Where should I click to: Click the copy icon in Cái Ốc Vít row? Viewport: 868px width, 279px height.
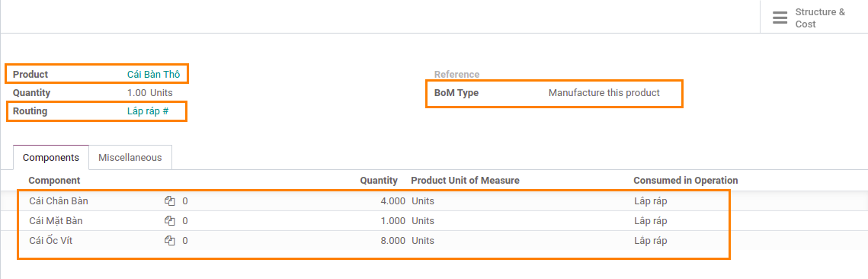pyautogui.click(x=170, y=241)
